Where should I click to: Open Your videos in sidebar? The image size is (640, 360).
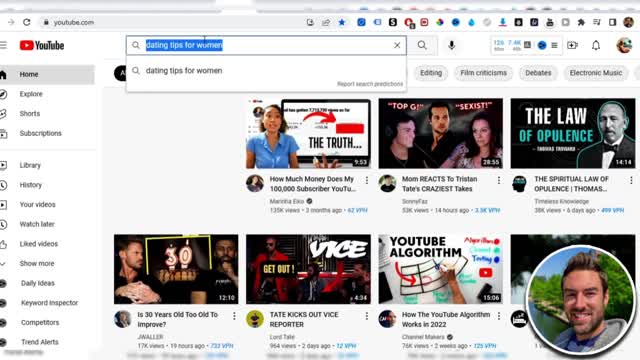tap(38, 204)
